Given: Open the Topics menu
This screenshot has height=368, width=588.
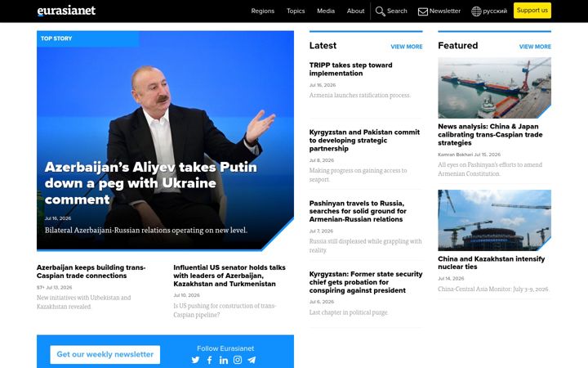Looking at the screenshot, I should coord(296,11).
